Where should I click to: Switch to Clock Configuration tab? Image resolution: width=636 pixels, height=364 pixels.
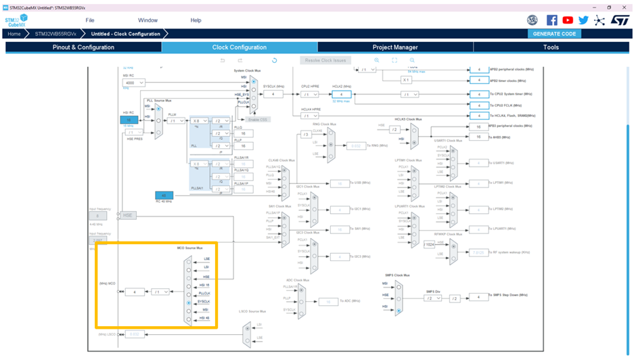pos(240,47)
